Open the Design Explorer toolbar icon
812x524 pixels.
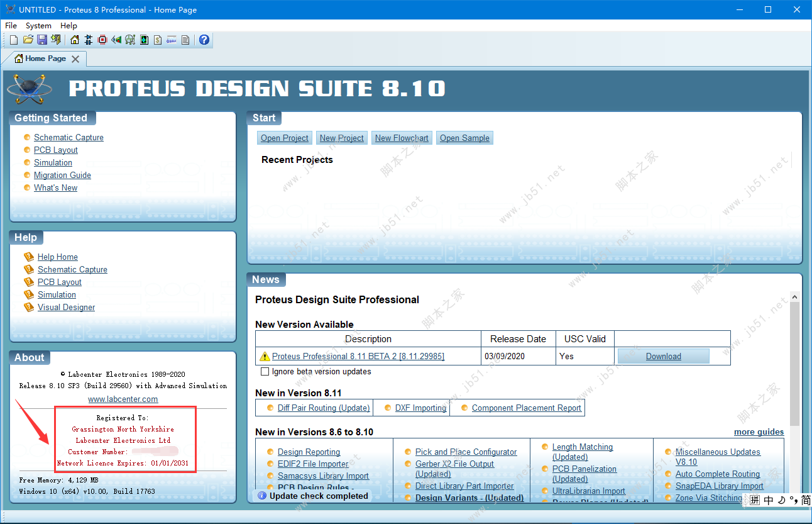click(x=145, y=40)
